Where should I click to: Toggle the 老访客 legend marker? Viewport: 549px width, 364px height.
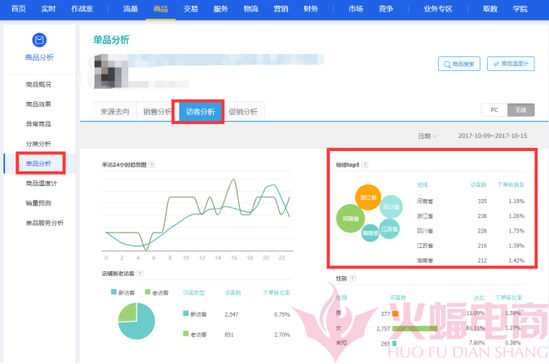tap(148, 292)
